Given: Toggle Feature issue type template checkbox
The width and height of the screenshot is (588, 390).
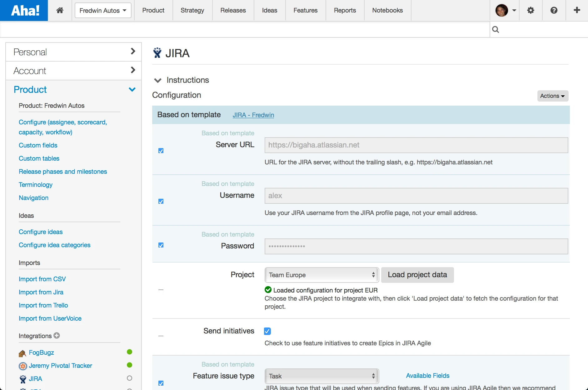Looking at the screenshot, I should tap(161, 383).
